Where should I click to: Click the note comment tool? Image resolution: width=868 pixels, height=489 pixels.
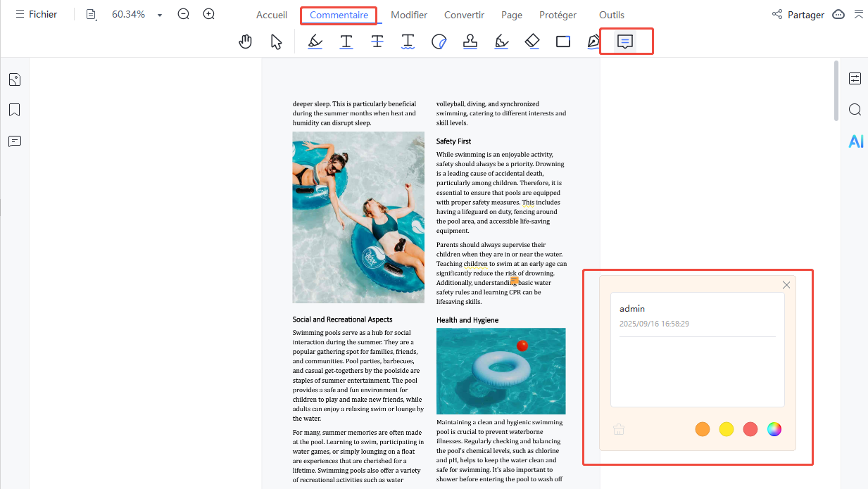624,42
